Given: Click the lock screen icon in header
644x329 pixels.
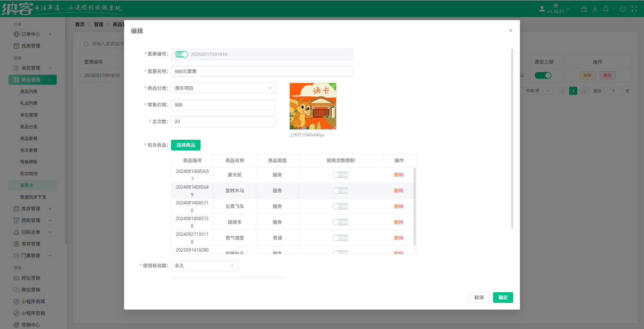Looking at the screenshot, I should click(584, 9).
